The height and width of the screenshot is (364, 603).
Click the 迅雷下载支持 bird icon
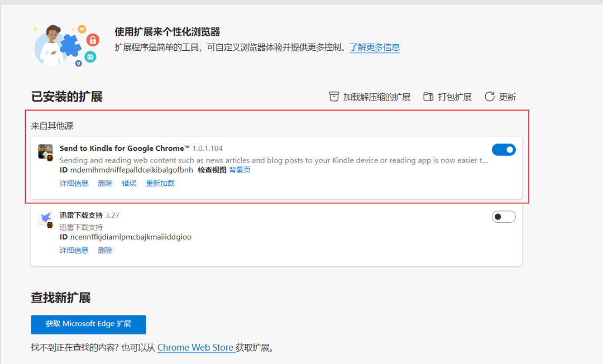click(x=45, y=219)
